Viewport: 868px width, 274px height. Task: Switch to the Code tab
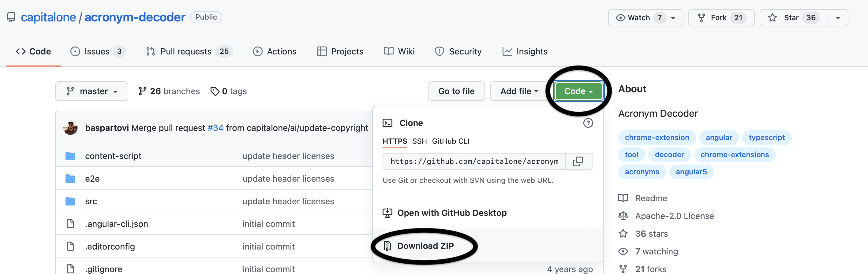pyautogui.click(x=33, y=51)
